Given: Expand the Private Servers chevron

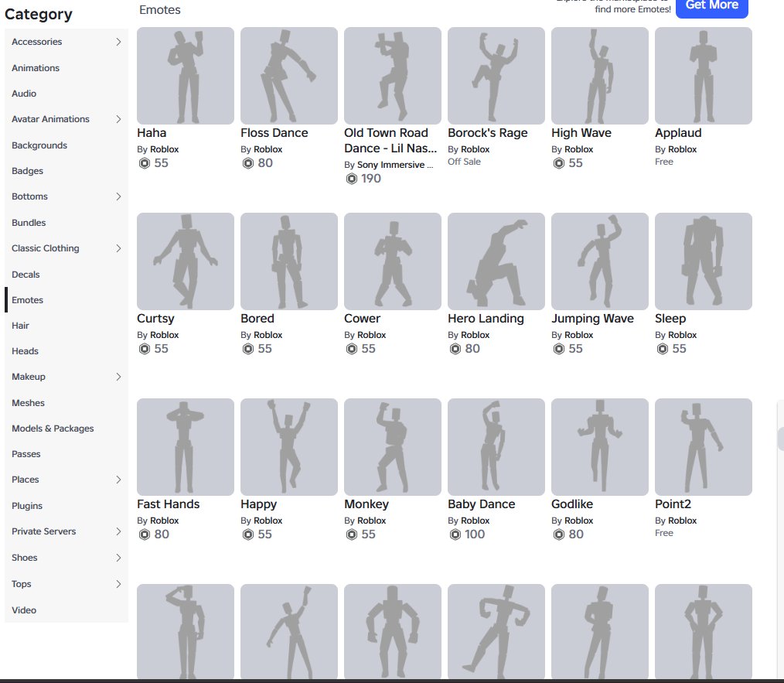Looking at the screenshot, I should click(x=118, y=531).
